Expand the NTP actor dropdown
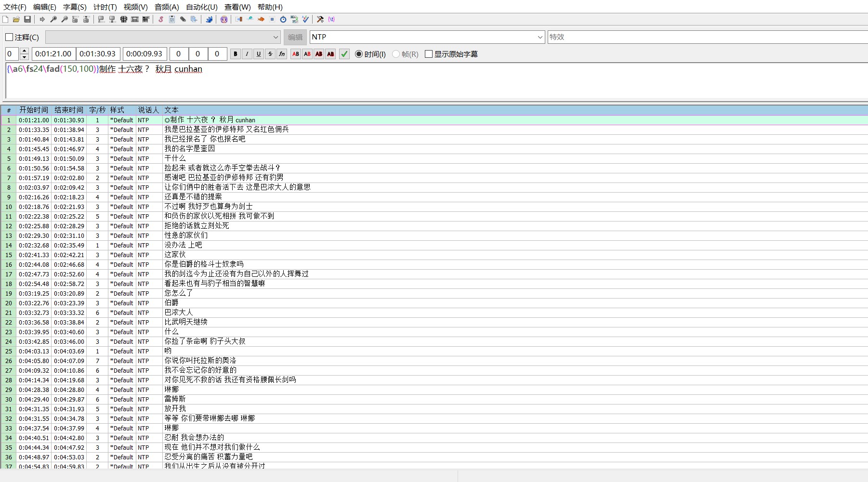Image resolution: width=868 pixels, height=482 pixels. [x=540, y=37]
